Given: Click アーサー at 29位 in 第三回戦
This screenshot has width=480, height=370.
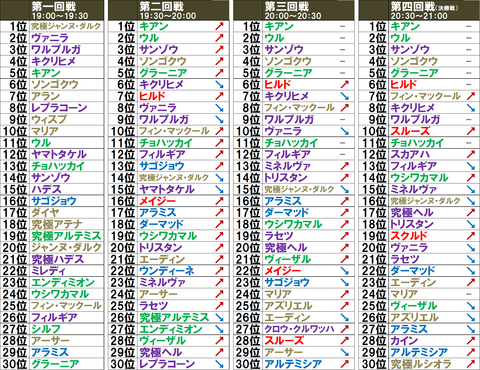Looking at the screenshot, I should coord(283,352).
